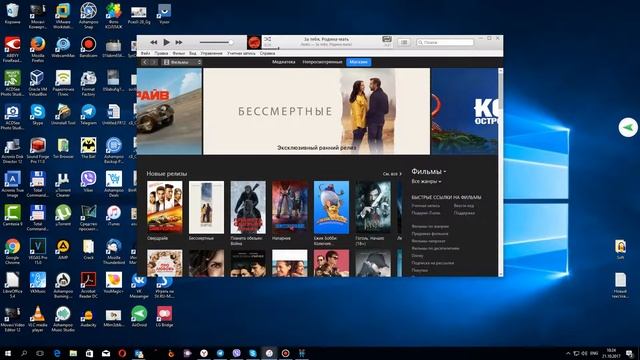This screenshot has width=640, height=360.
Task: Open Opera browser from the taskbar
Action: pyautogui.click(x=122, y=353)
